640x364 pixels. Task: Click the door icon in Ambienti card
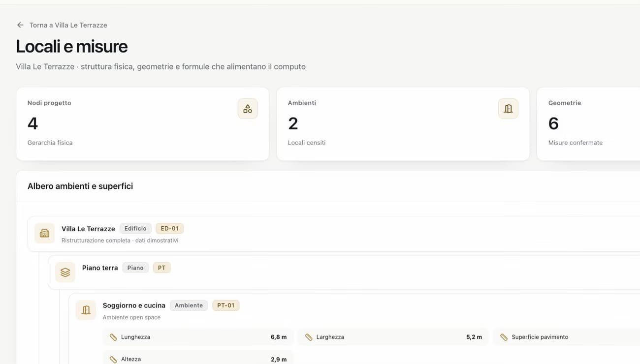508,109
